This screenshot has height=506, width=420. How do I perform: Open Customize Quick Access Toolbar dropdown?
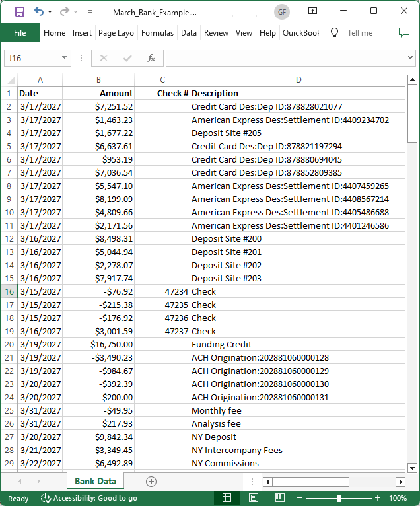(90, 11)
